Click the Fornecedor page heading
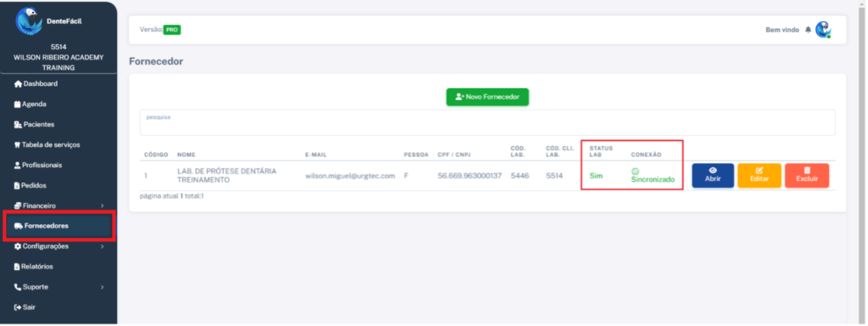868x326 pixels. click(x=156, y=61)
